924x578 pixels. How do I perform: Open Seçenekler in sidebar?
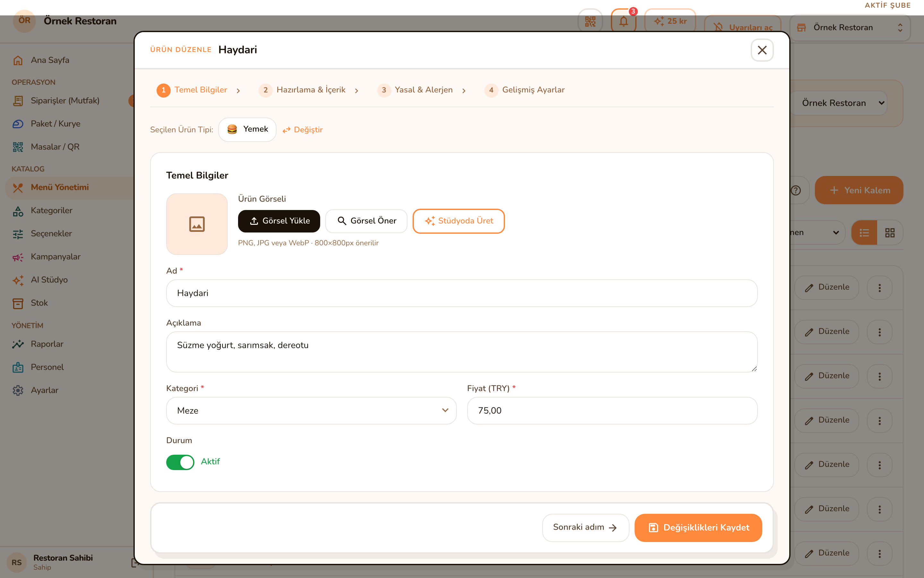click(x=51, y=233)
